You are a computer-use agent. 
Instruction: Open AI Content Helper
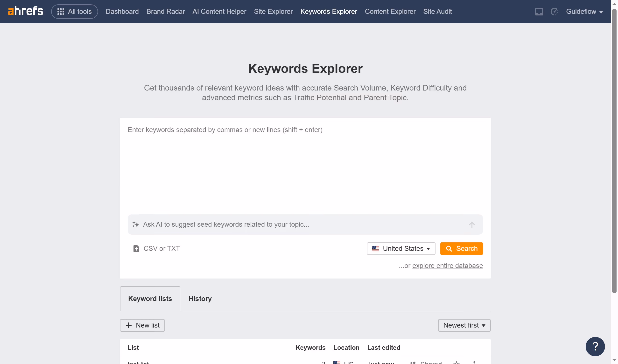pyautogui.click(x=219, y=12)
